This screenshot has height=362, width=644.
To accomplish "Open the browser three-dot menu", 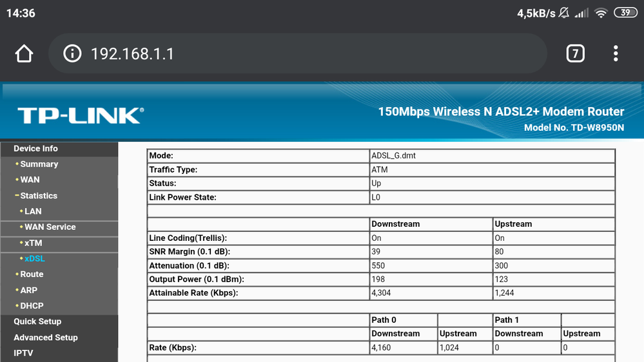I will pyautogui.click(x=616, y=53).
